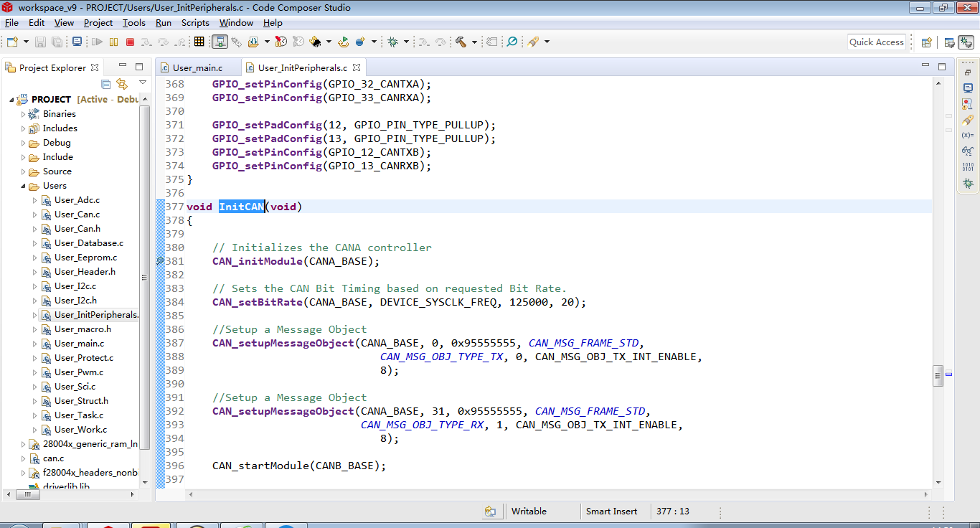Switch to the User_main.c editor tab
Screen dimensions: 980x528
pos(198,68)
